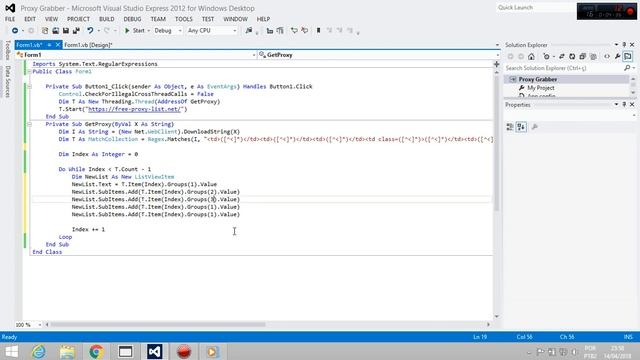Click the increase indent toolbar icon
This screenshot has height=360, width=640.
pos(280,31)
